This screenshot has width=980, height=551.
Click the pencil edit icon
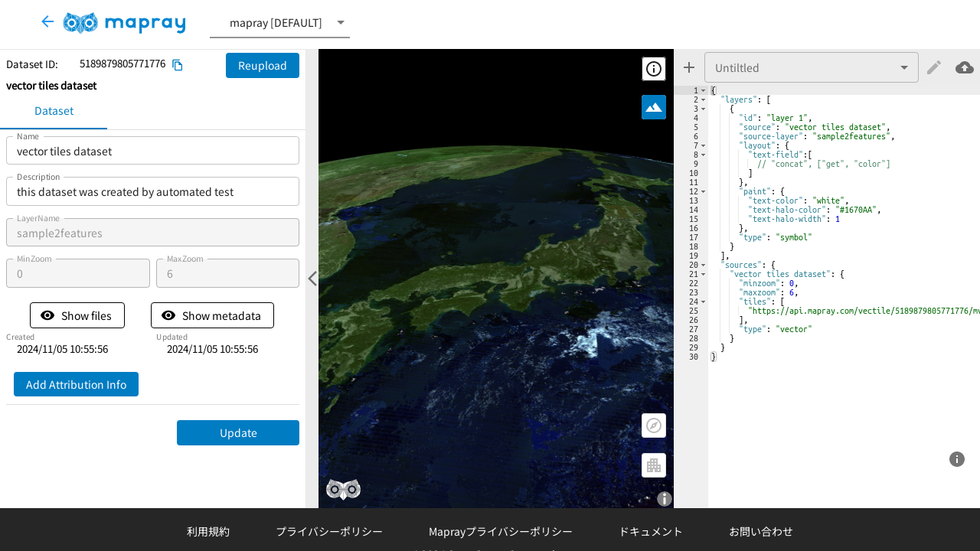[933, 67]
